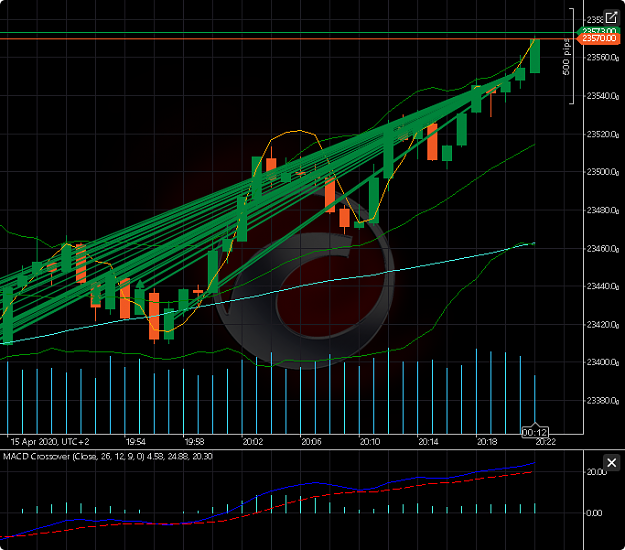Click the 23540.0 price axis label

[x=602, y=96]
